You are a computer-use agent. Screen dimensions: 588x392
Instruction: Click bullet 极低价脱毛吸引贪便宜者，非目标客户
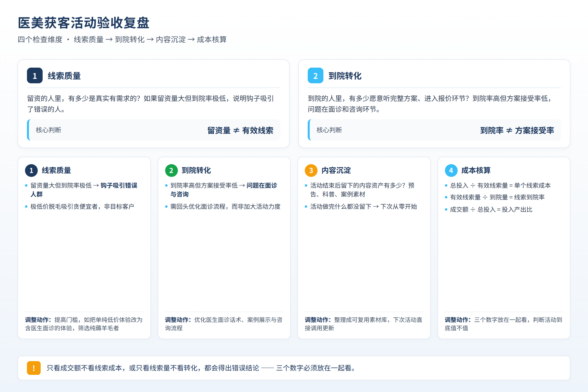coord(82,207)
